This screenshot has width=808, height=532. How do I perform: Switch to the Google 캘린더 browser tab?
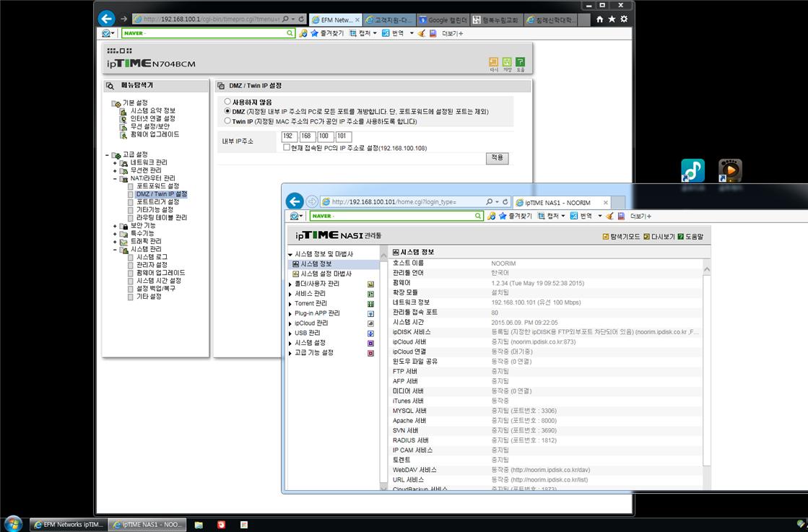[x=443, y=19]
